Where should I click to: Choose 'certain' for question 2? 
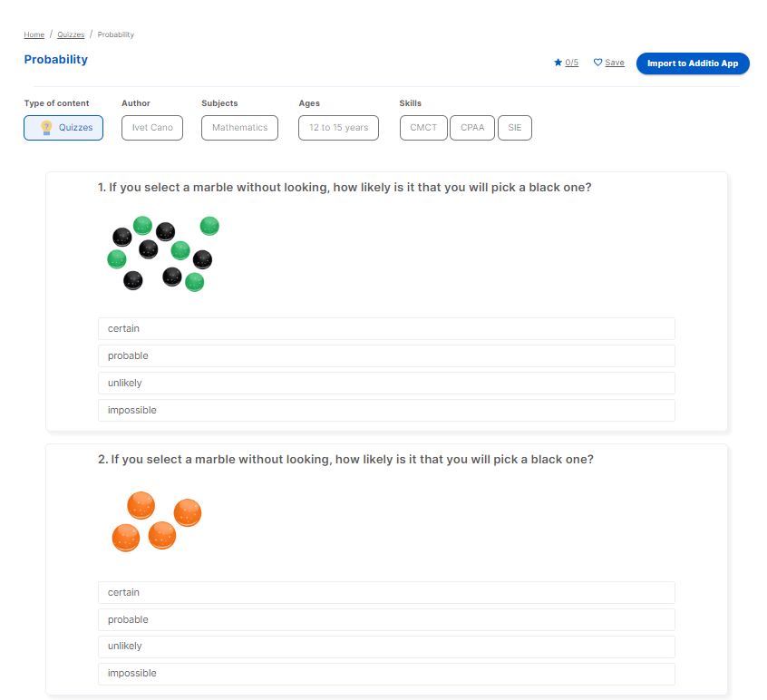pyautogui.click(x=386, y=592)
